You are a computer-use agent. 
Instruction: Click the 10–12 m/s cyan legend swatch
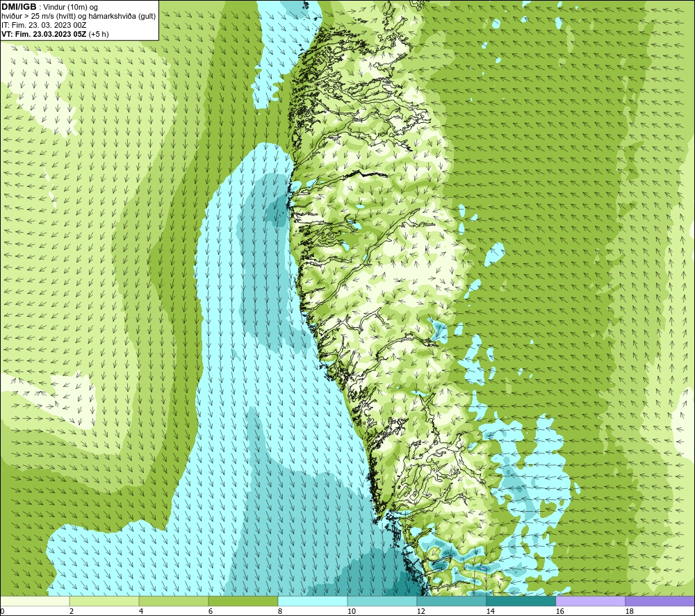pyautogui.click(x=382, y=601)
